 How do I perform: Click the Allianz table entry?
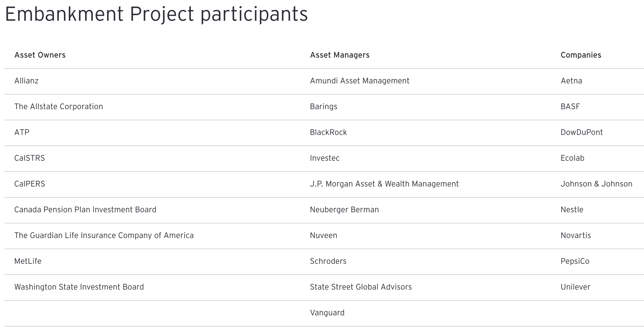click(27, 81)
